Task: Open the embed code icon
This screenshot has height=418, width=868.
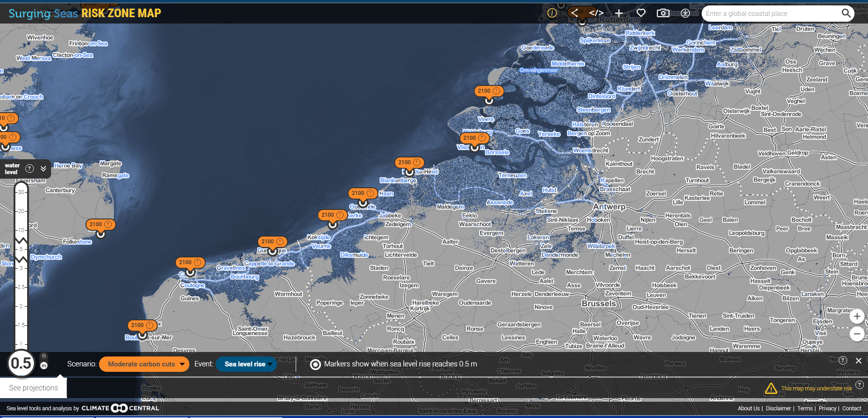Action: (596, 13)
